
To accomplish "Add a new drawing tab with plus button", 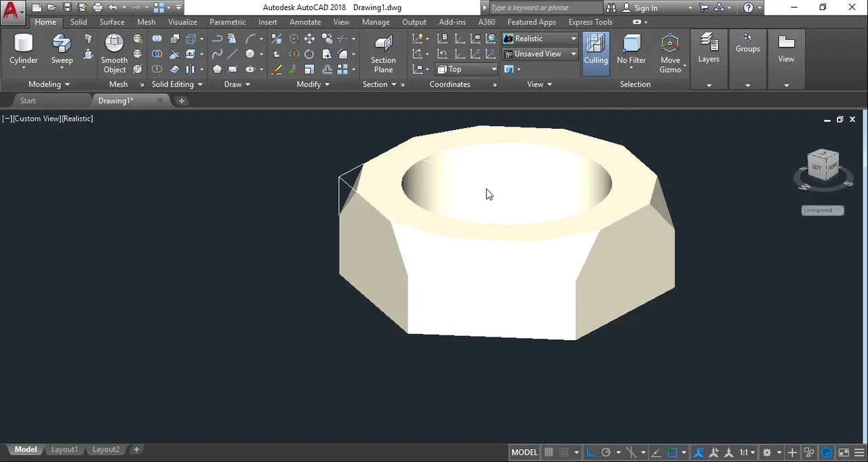I will (x=182, y=100).
